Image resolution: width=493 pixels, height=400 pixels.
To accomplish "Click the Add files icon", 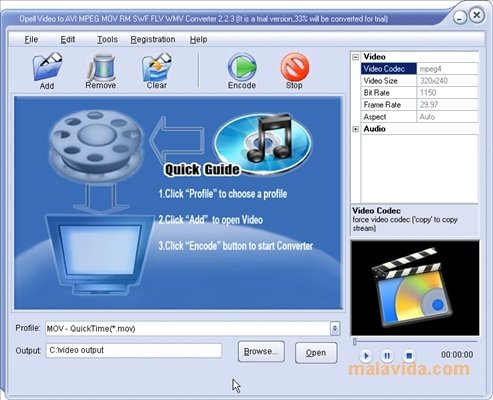I will [x=47, y=66].
